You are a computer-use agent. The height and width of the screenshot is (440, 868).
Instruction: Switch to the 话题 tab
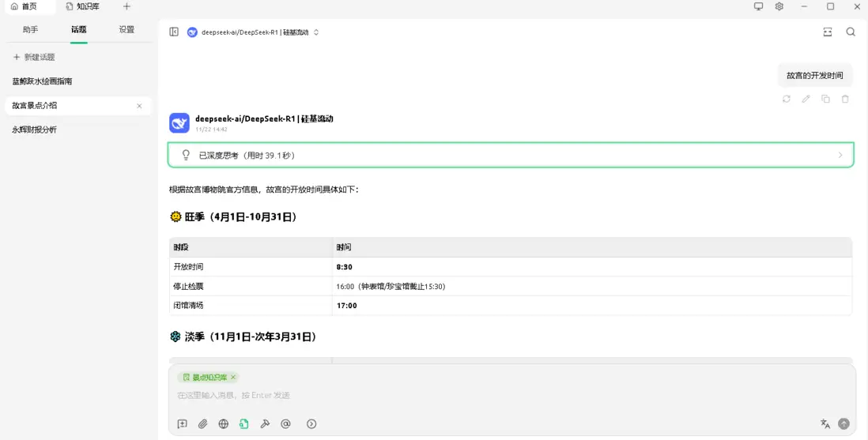78,29
